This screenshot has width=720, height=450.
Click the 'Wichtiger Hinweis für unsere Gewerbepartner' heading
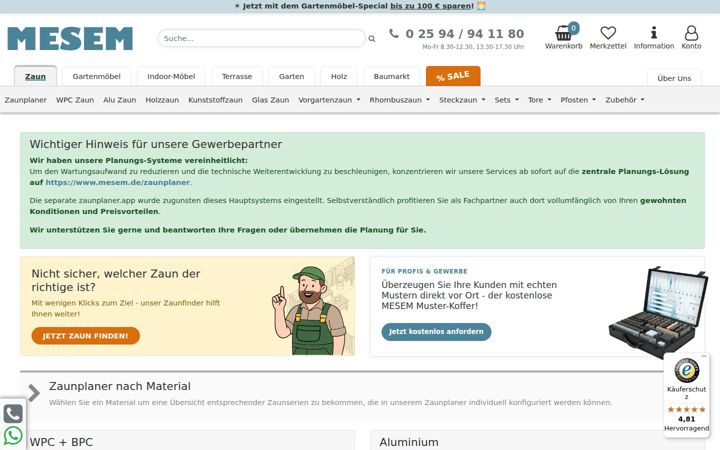pyautogui.click(x=156, y=144)
